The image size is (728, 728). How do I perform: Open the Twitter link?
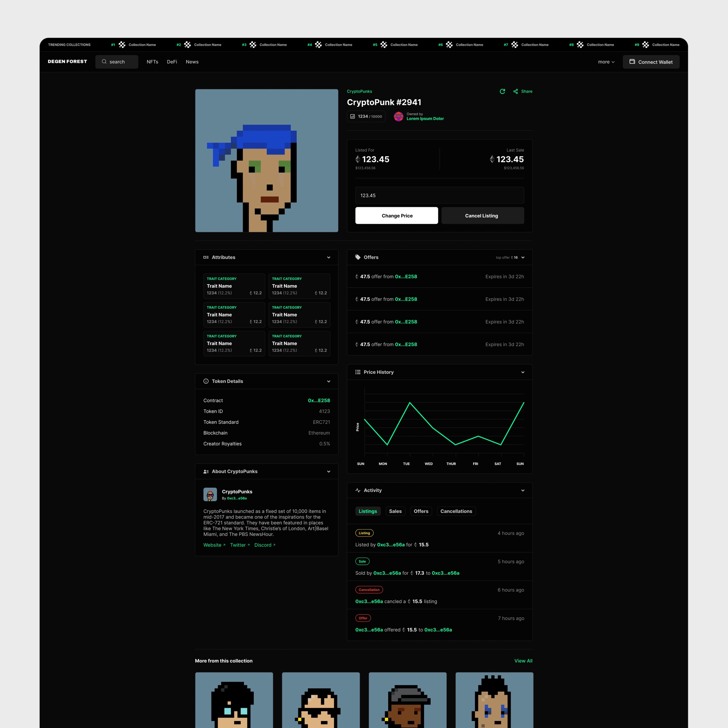tap(240, 545)
